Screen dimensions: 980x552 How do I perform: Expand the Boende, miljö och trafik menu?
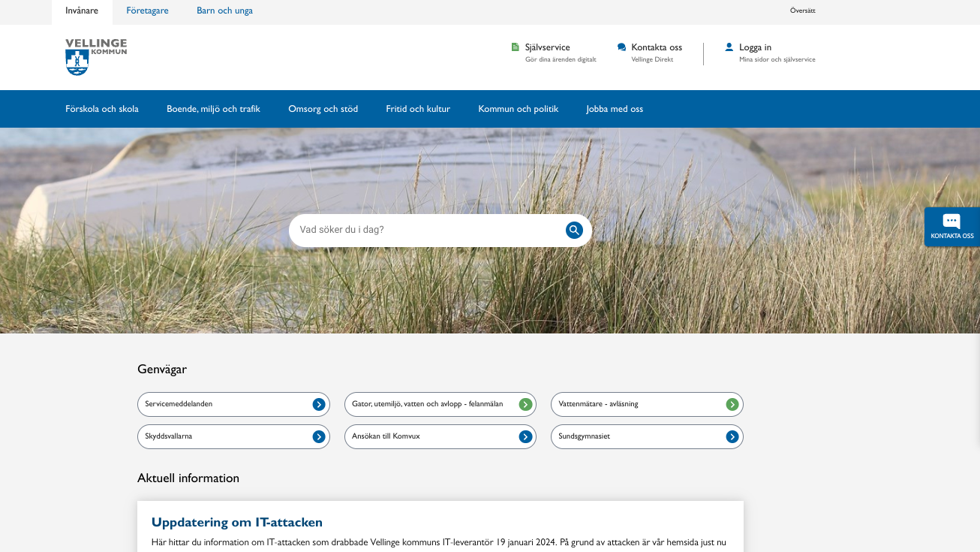pyautogui.click(x=213, y=109)
